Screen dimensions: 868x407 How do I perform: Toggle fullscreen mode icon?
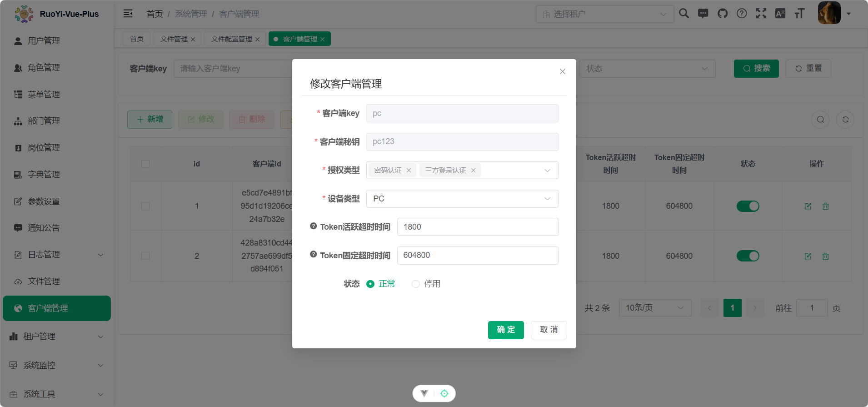click(x=761, y=14)
